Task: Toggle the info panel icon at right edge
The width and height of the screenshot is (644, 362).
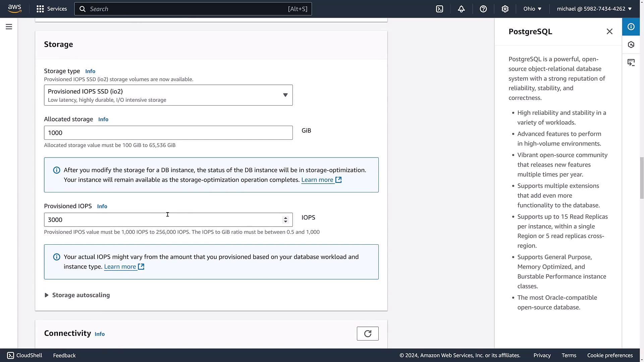Action: (x=631, y=27)
